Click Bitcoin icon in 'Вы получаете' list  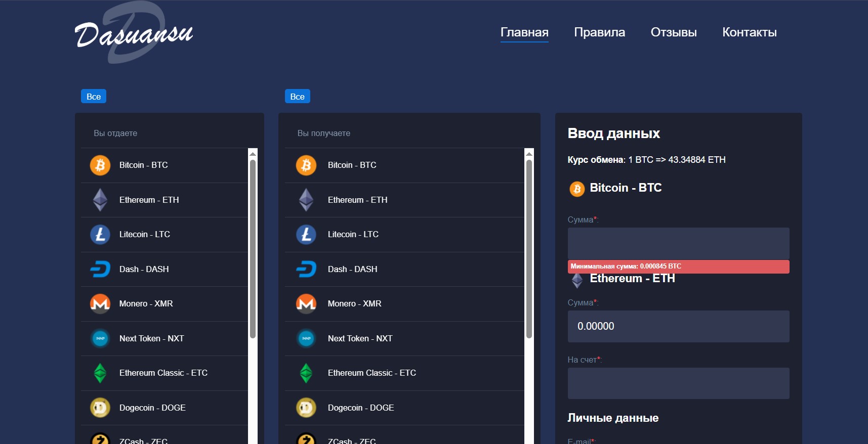tap(306, 165)
